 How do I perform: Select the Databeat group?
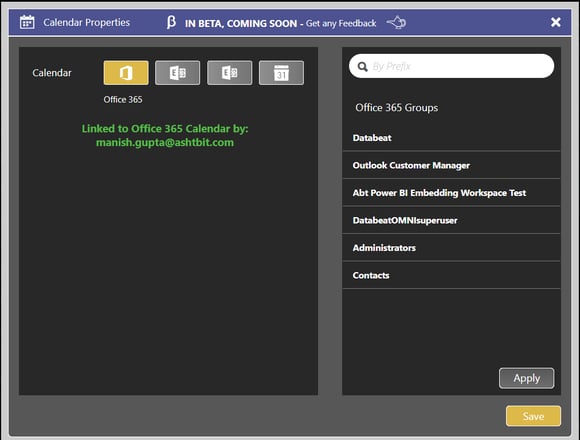[x=451, y=138]
